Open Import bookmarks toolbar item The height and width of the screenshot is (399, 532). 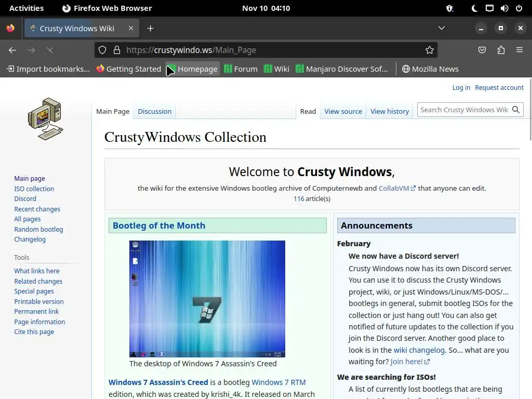click(48, 69)
